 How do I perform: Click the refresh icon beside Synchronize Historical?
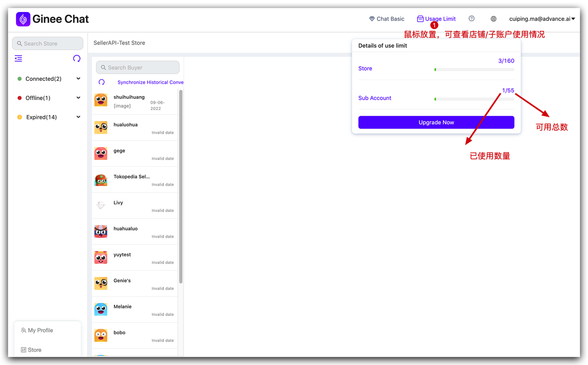pyautogui.click(x=102, y=82)
